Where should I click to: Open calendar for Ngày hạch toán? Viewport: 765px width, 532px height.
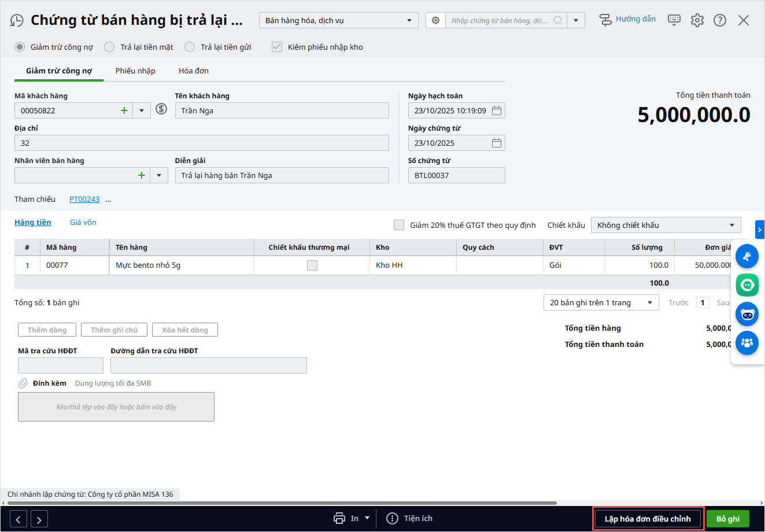[x=497, y=110]
